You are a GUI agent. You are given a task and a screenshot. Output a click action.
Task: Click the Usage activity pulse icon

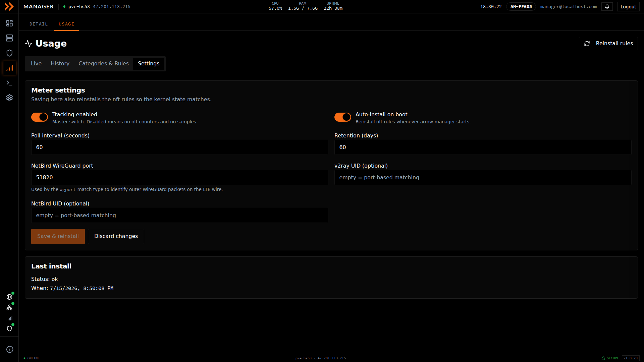tap(29, 44)
